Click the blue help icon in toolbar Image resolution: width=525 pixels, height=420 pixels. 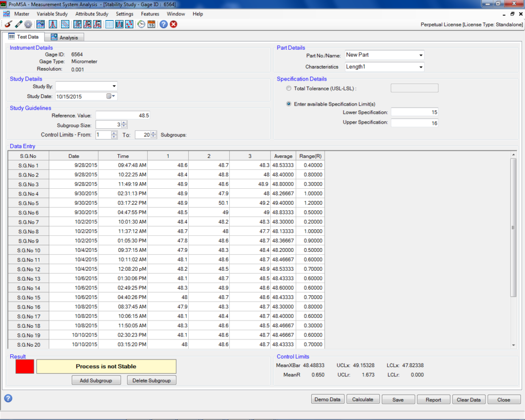pyautogui.click(x=164, y=24)
